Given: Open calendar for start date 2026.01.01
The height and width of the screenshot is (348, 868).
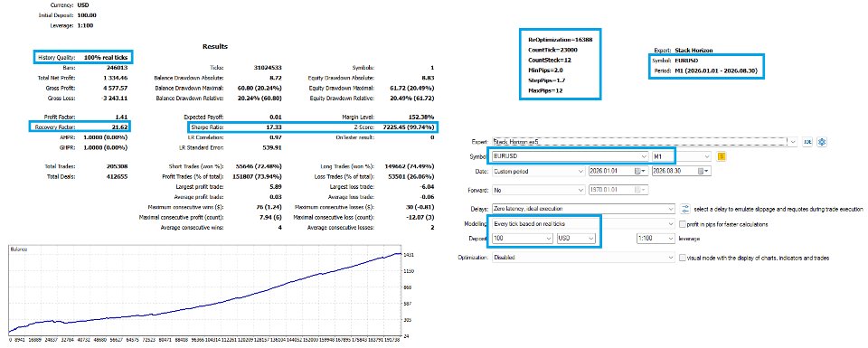Looking at the screenshot, I should (x=640, y=172).
